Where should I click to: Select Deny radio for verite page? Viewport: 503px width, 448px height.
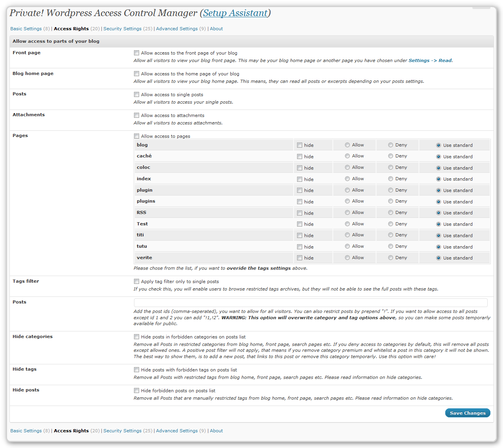point(391,258)
